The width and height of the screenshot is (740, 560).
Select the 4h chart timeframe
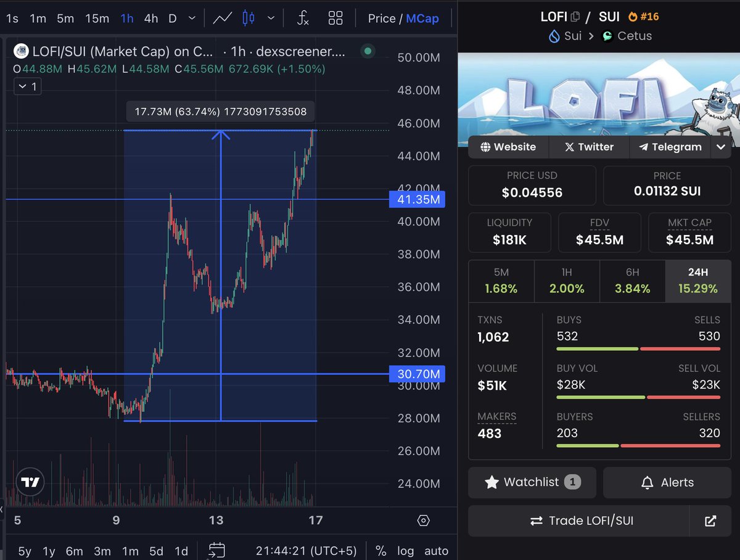[x=150, y=19]
